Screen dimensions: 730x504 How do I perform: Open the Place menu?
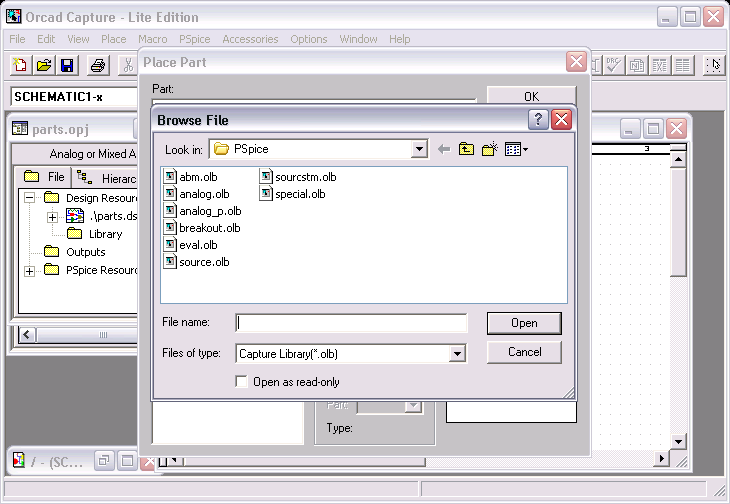pos(114,39)
